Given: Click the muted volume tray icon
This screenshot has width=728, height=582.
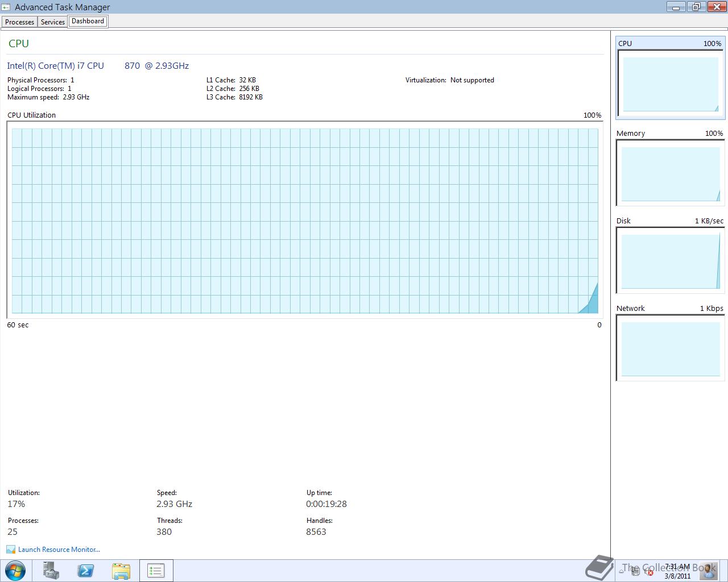Looking at the screenshot, I should (x=648, y=571).
